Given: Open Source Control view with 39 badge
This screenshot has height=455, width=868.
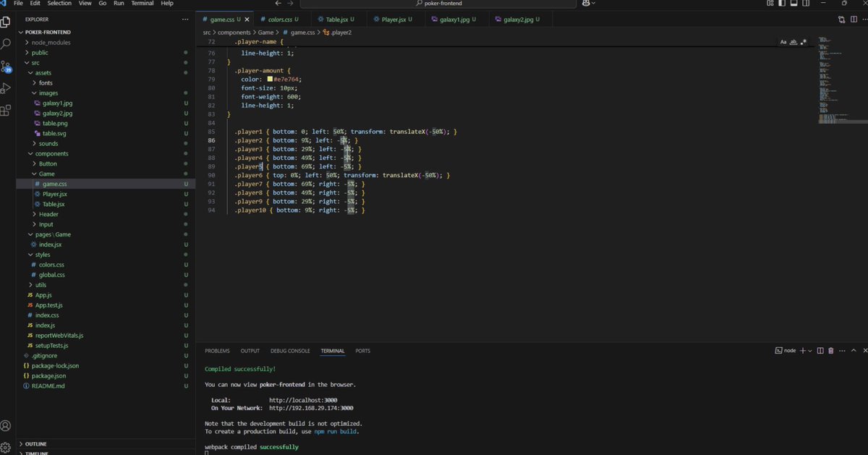Looking at the screenshot, I should pyautogui.click(x=6, y=67).
